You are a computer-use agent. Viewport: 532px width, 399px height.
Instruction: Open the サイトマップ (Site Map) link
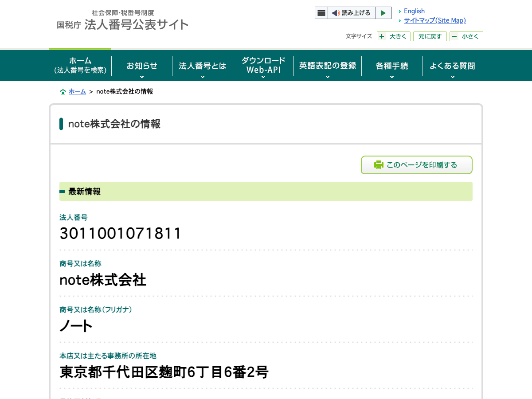[435, 20]
